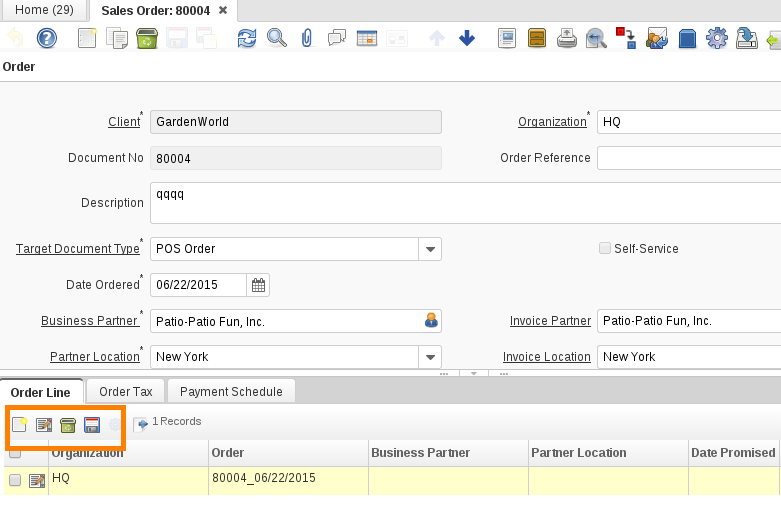Open the Partner Location dropdown list

tap(429, 357)
